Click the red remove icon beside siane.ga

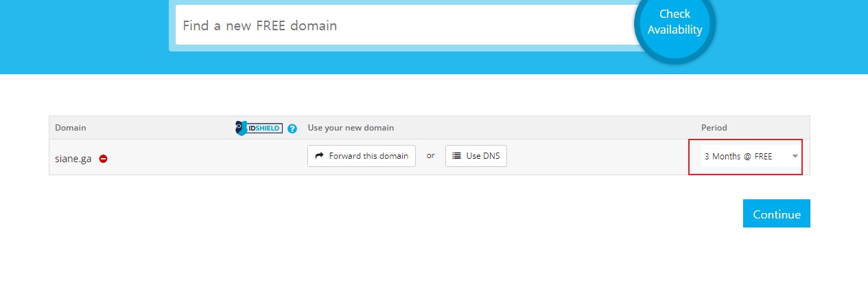(x=103, y=158)
